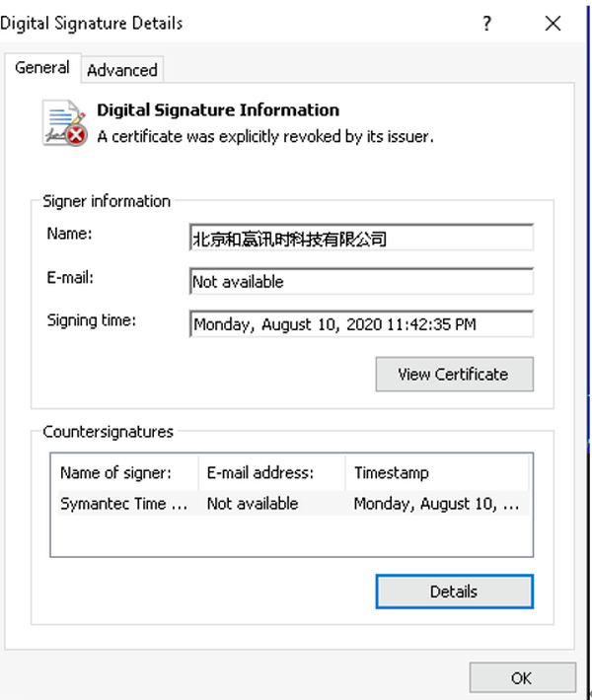Screen dimensions: 592x700
Task: Confirm the dialog with OK
Action: (x=521, y=677)
